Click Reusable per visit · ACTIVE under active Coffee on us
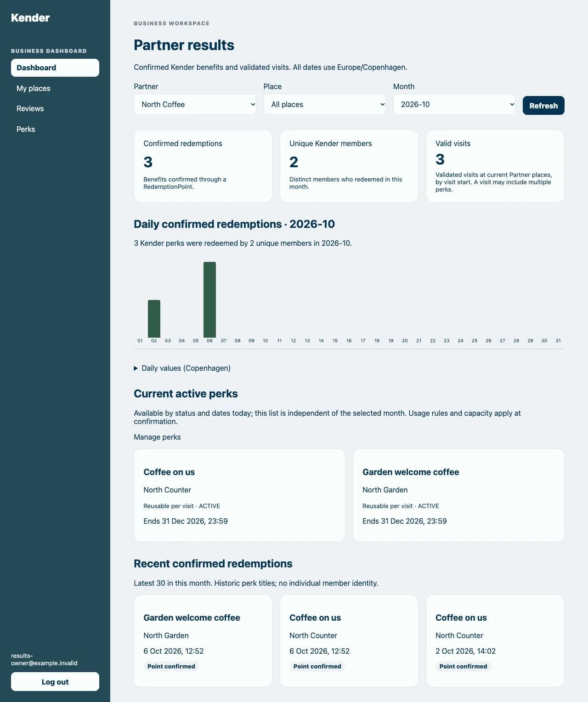The width and height of the screenshot is (588, 702). pos(181,506)
